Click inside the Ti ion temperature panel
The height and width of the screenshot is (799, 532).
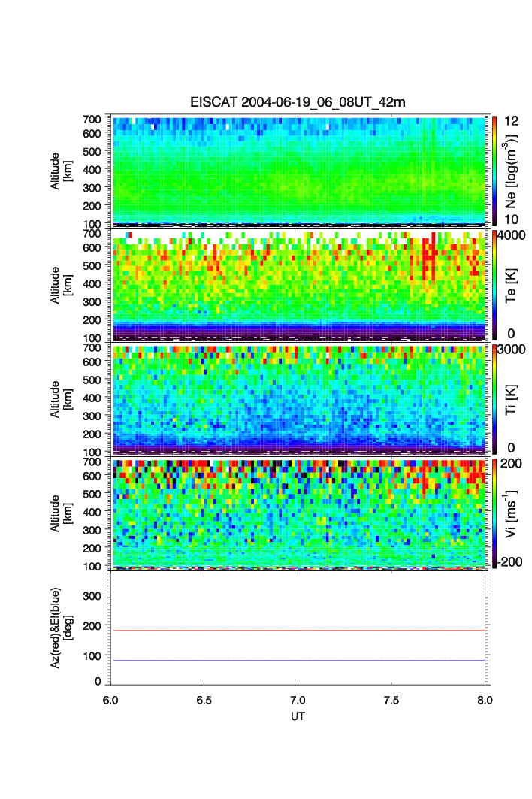coord(298,399)
